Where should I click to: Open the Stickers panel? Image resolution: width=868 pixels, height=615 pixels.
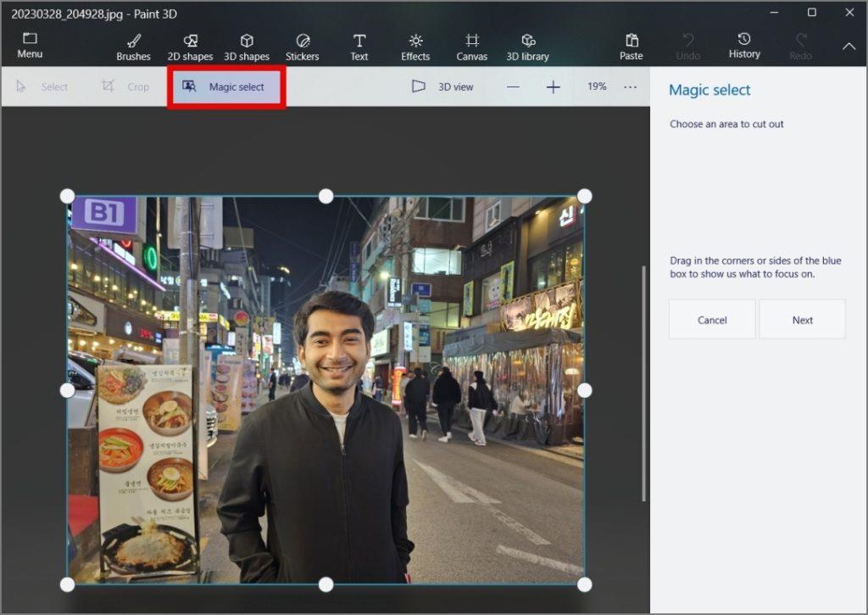point(303,48)
